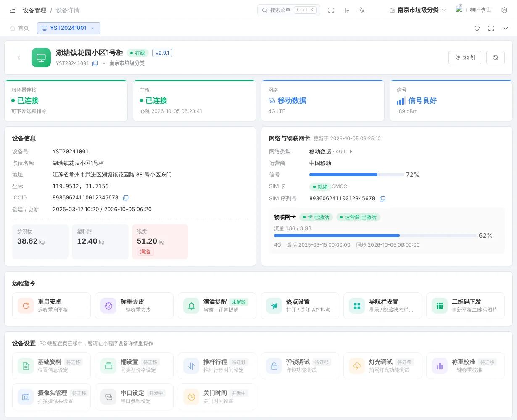Expand the 南京市垃圾分类 organization dropdown
The width and height of the screenshot is (517, 420).
417,10
